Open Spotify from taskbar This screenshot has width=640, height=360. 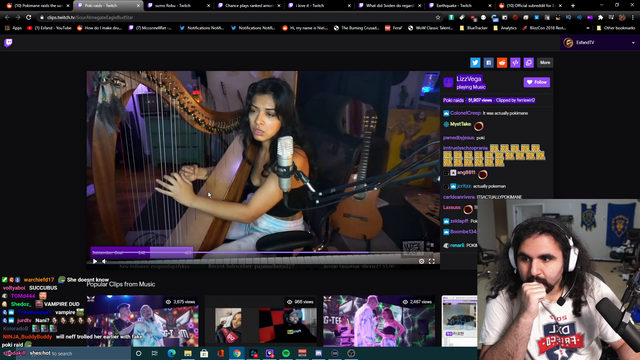[x=286, y=353]
